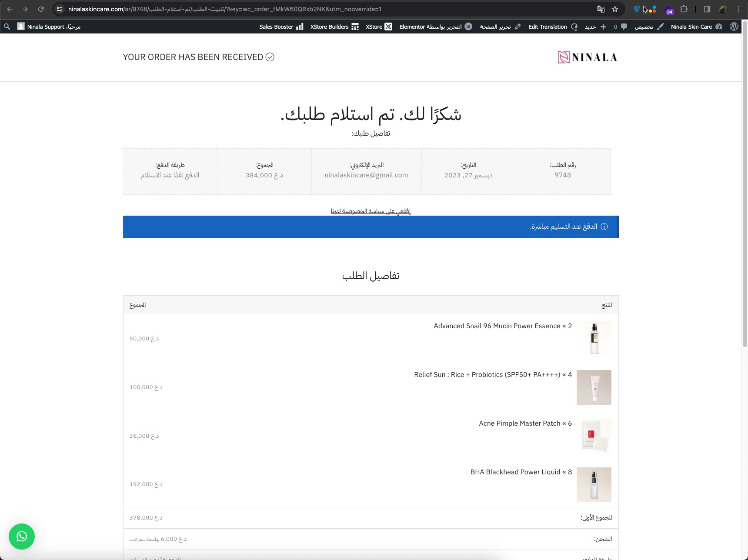The width and height of the screenshot is (748, 560).
Task: Click the تفاصيل الطلب heading
Action: [371, 276]
